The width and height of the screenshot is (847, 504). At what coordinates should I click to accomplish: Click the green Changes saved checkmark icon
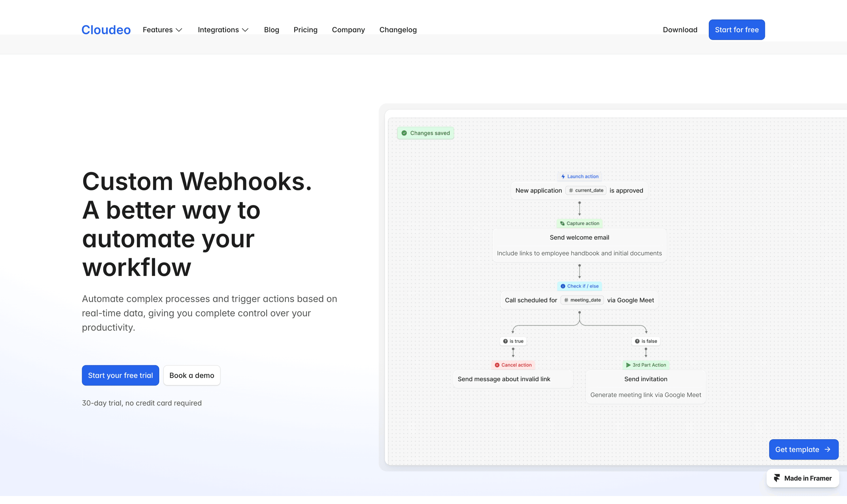tap(404, 133)
